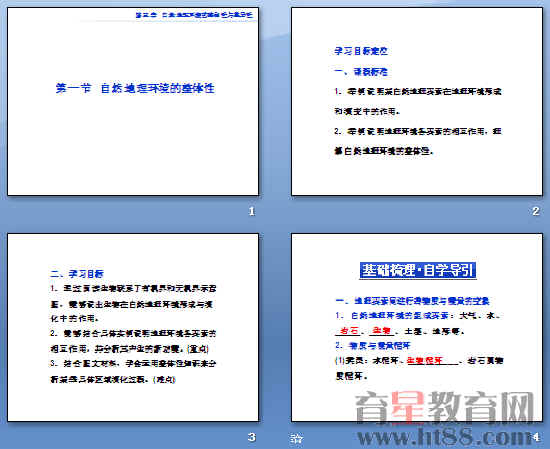Click the slide number 1 label
Image resolution: width=550 pixels, height=449 pixels.
tap(251, 211)
